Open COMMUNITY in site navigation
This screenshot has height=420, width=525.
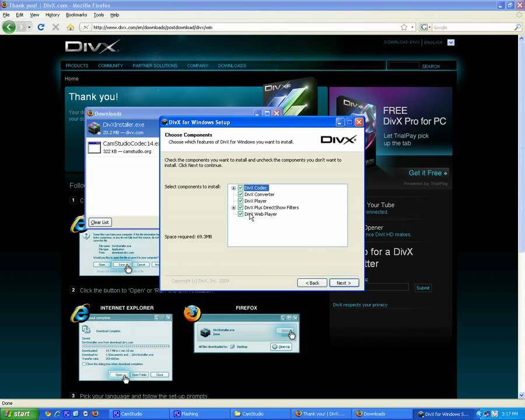click(110, 66)
